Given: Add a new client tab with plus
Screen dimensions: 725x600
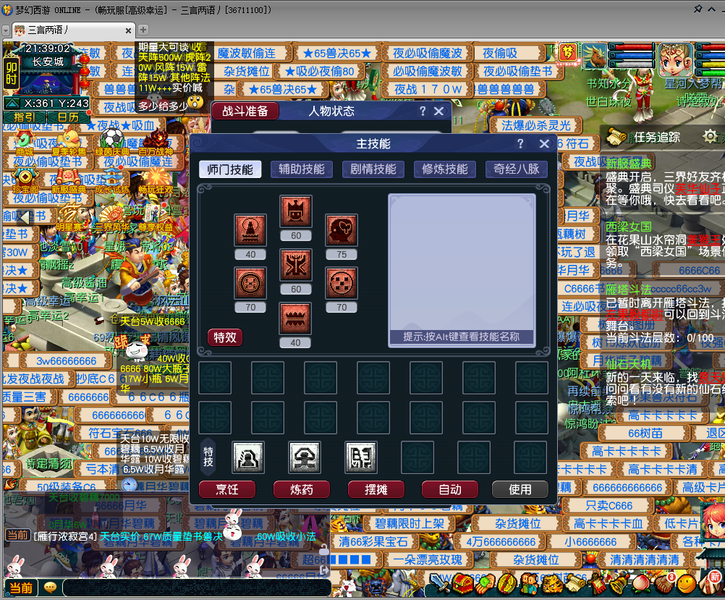Looking at the screenshot, I should pos(143,30).
